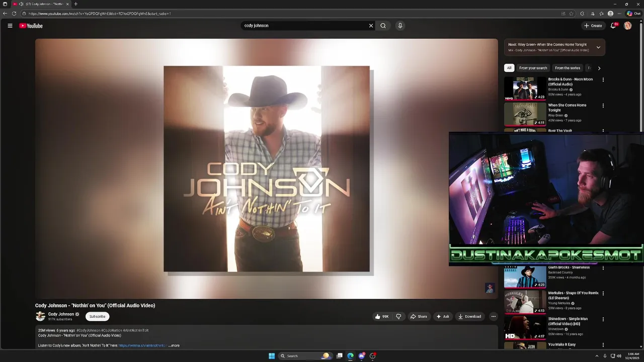Image resolution: width=644 pixels, height=362 pixels.
Task: Open options for Garth Brooks Shameless
Action: (603, 267)
